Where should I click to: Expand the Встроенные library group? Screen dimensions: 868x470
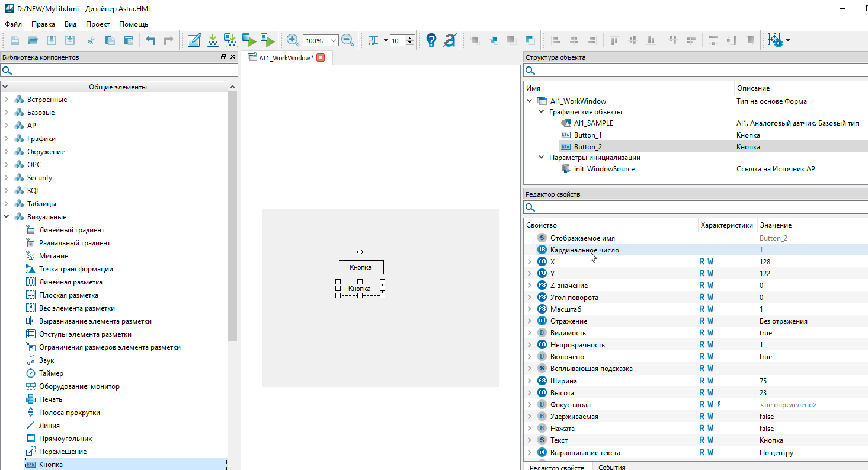click(7, 100)
